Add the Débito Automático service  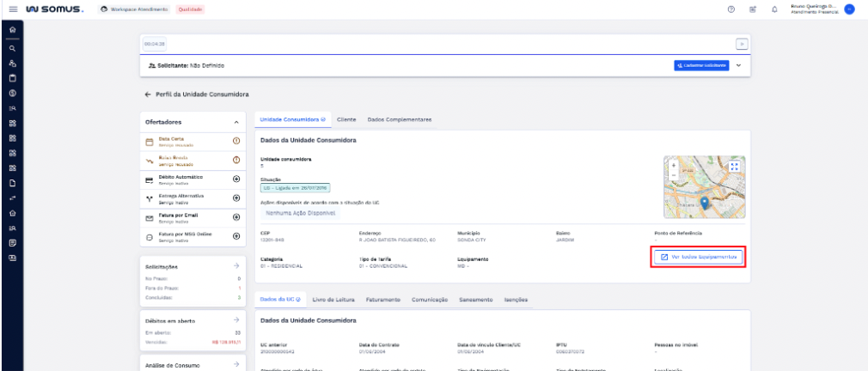pos(236,179)
